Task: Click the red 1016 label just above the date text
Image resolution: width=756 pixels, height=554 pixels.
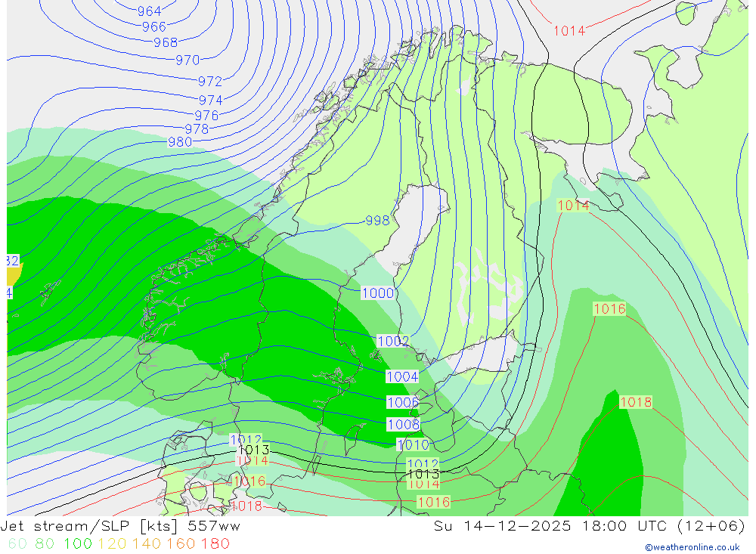Action: tap(433, 503)
